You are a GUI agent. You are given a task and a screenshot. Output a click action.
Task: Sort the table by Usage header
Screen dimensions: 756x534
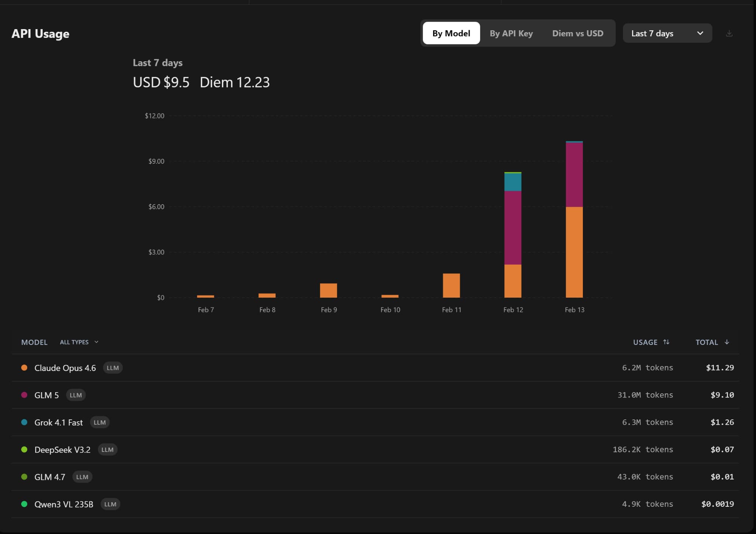(645, 342)
